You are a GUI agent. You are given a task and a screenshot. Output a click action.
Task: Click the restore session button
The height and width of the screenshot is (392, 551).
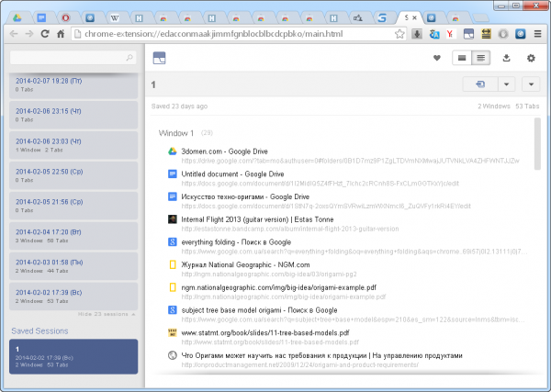480,84
